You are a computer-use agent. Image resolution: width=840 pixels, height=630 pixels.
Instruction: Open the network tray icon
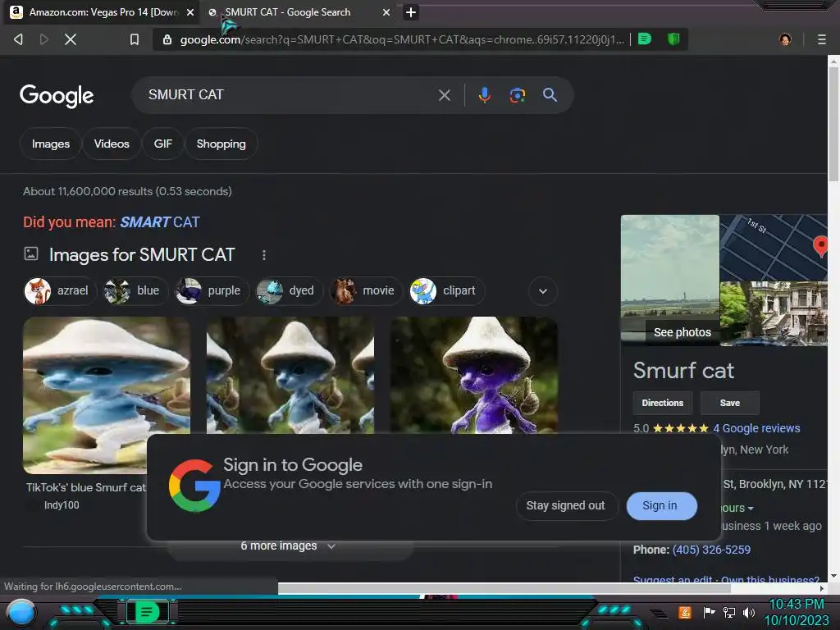[x=729, y=612]
